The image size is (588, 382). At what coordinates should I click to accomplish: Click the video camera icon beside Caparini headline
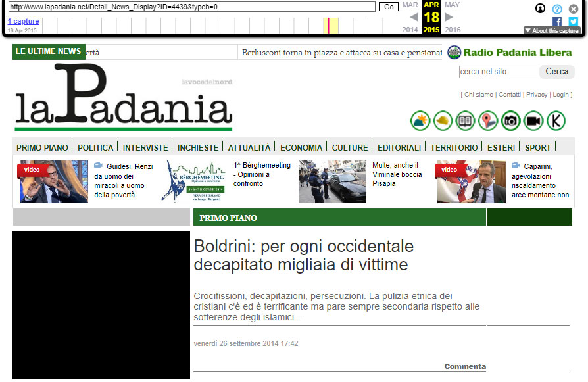(x=516, y=165)
